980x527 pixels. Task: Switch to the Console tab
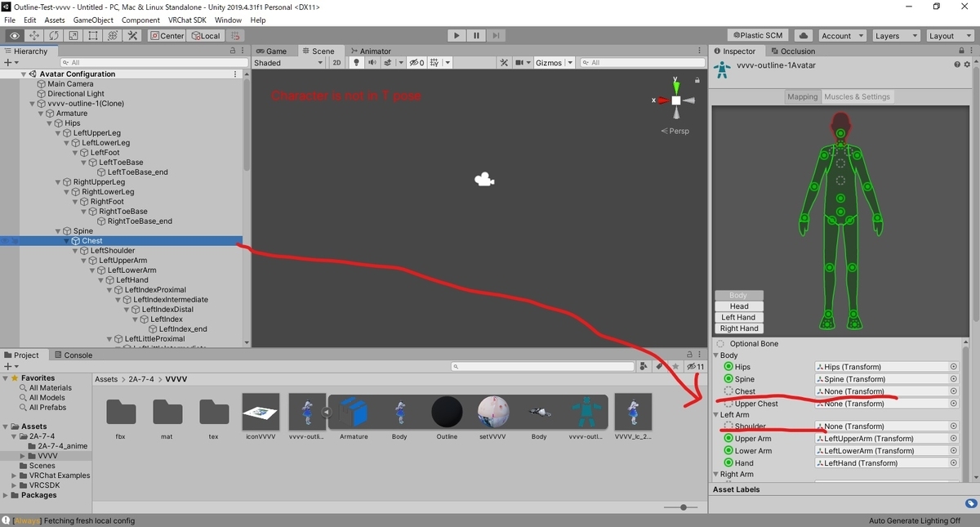(73, 355)
